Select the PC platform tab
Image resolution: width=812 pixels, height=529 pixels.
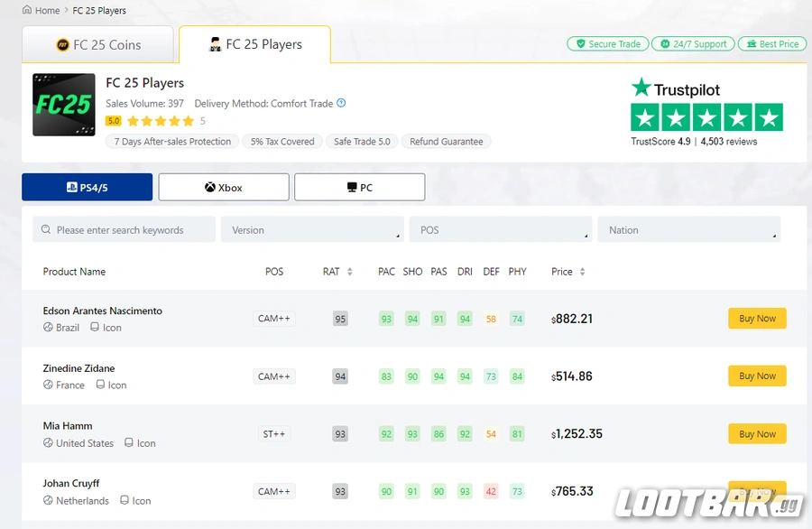click(359, 187)
